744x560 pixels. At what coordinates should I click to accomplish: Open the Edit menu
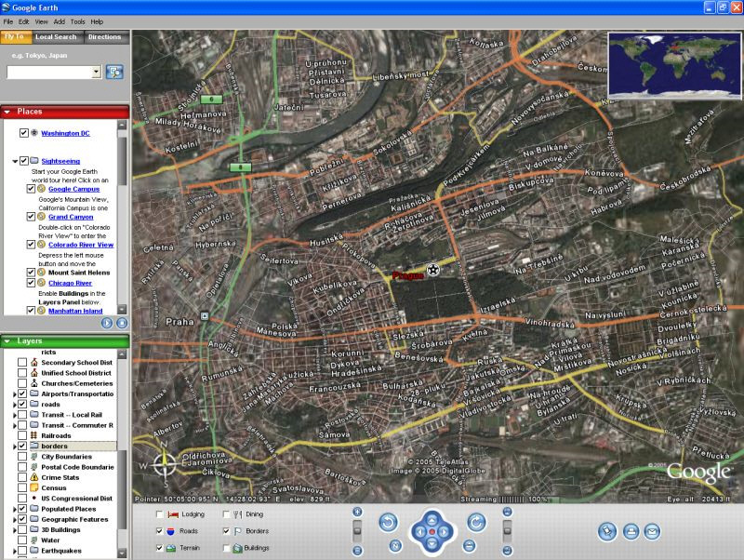tap(24, 21)
